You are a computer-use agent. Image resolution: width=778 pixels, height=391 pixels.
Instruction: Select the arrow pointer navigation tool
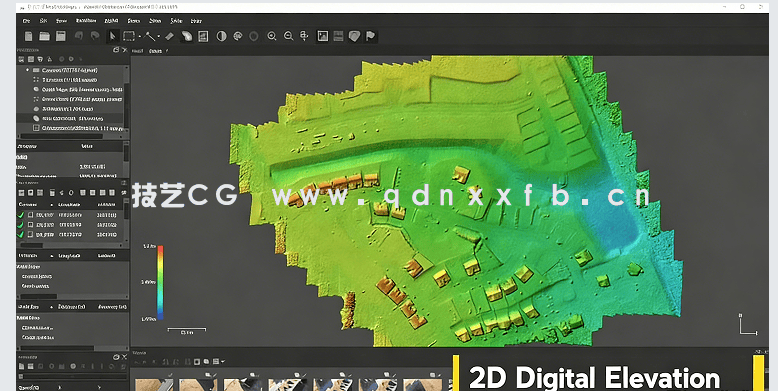click(113, 36)
